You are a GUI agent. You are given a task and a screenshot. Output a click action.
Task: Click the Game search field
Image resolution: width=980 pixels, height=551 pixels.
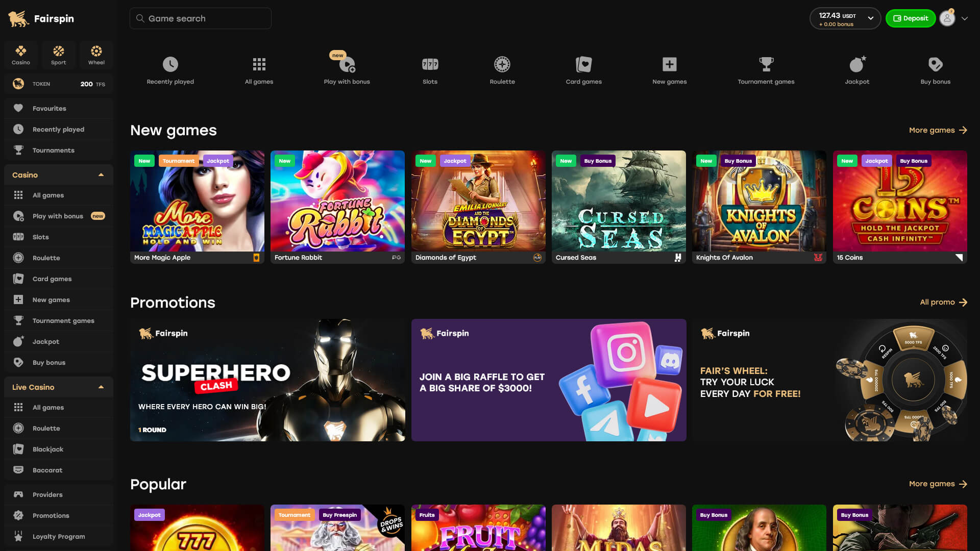tap(201, 18)
